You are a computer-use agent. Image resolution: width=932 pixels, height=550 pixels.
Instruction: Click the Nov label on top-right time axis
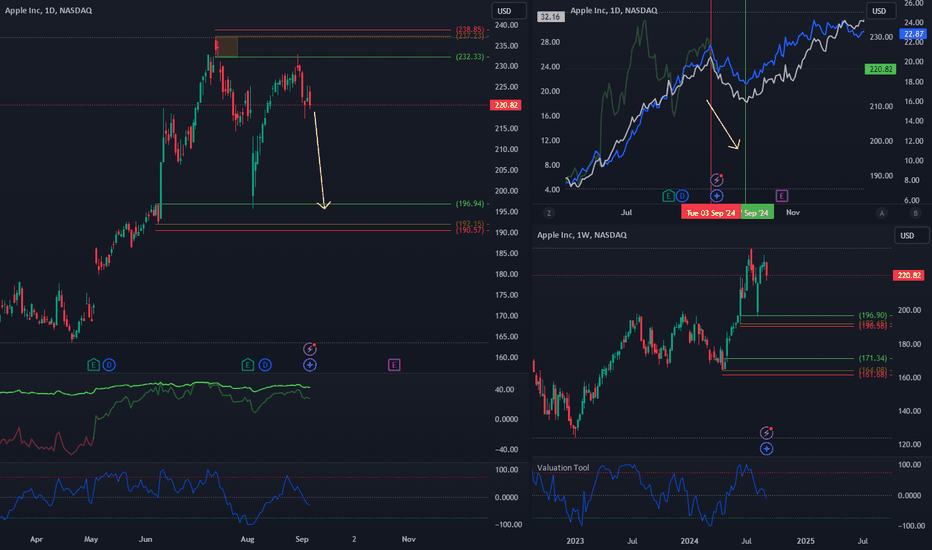(x=793, y=212)
